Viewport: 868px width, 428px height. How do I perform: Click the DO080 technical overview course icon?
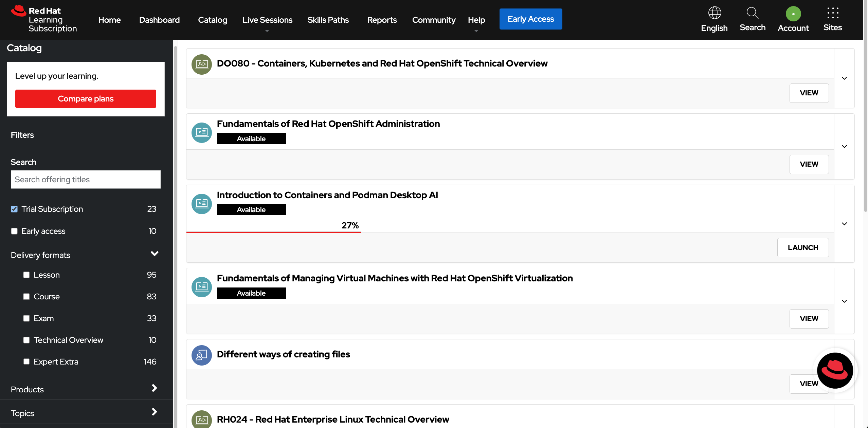tap(201, 64)
